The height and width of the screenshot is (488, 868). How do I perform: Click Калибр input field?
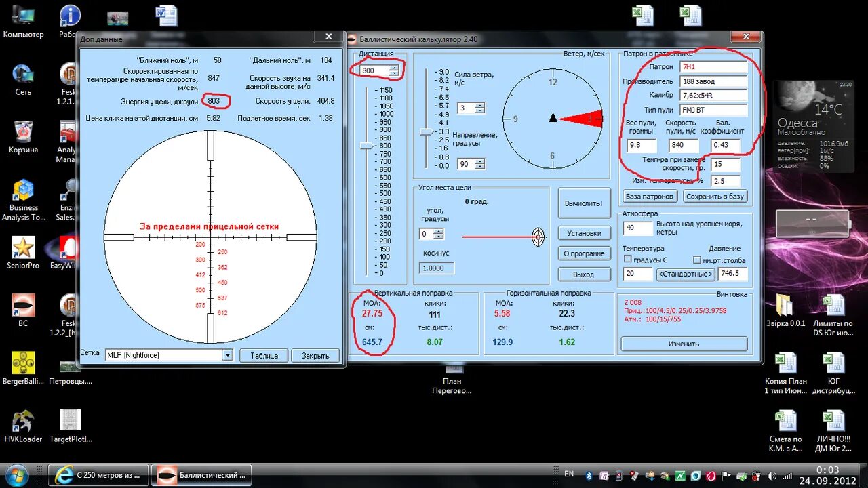tap(713, 96)
